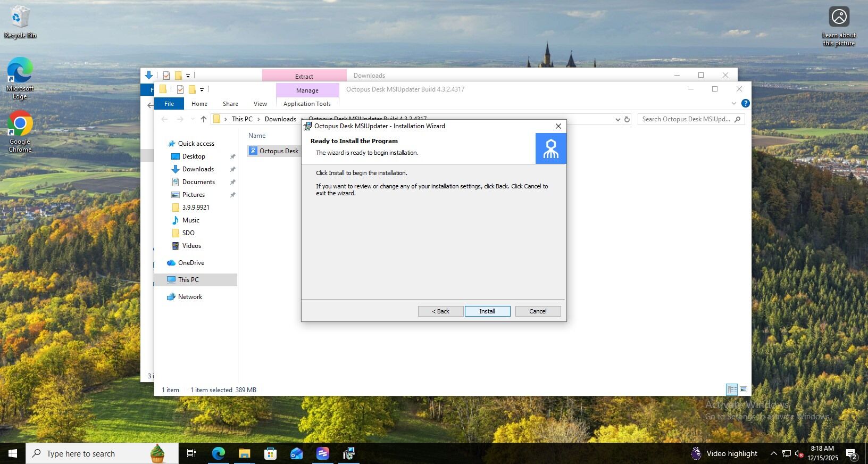
Task: Select Quick access in navigation pane
Action: click(196, 144)
